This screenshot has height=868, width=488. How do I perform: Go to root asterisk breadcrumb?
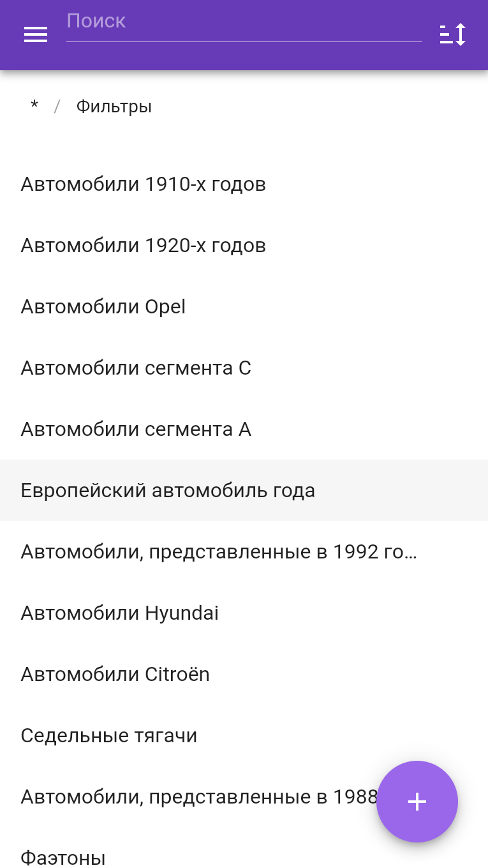pyautogui.click(x=34, y=107)
